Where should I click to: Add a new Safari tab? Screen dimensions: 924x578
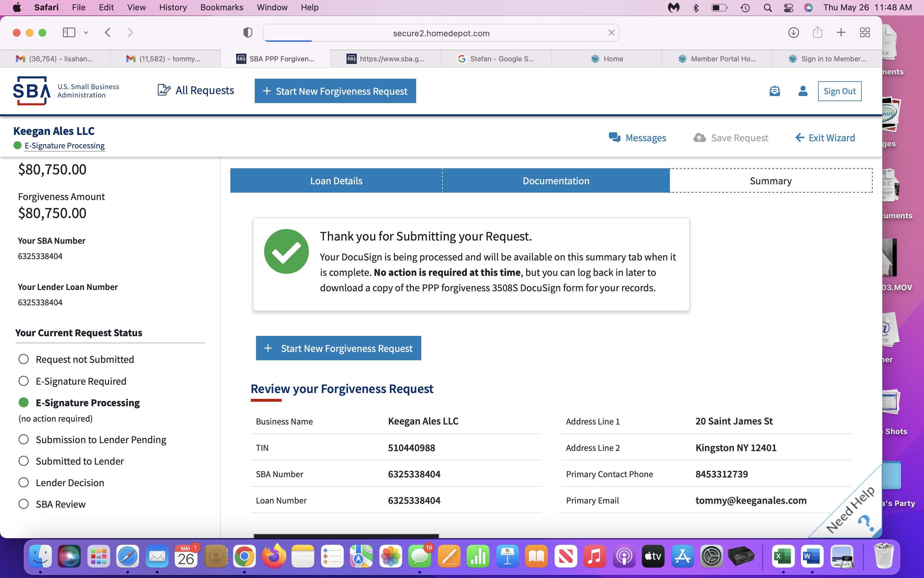click(841, 32)
